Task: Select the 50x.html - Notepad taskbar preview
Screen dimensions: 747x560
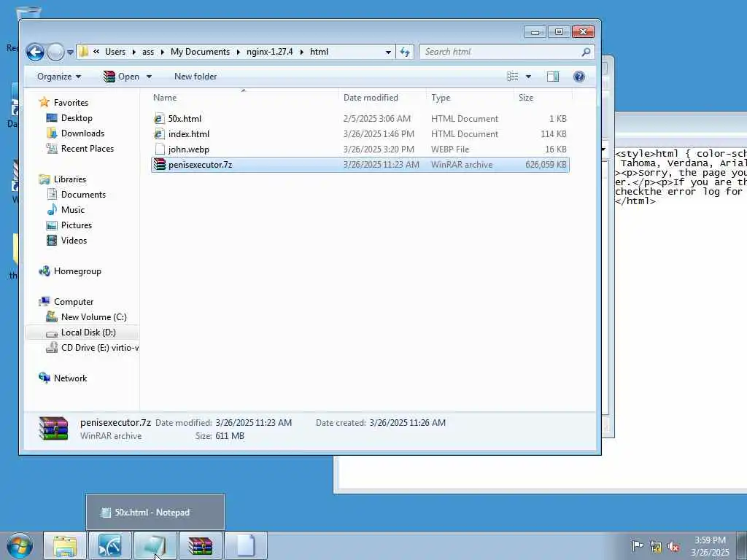Action: click(155, 513)
